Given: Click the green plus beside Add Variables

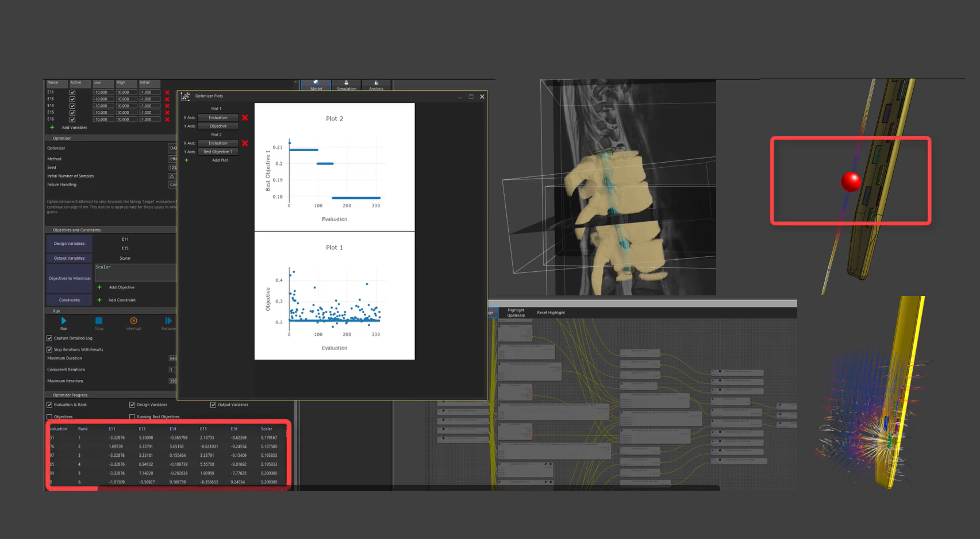Looking at the screenshot, I should pos(52,128).
